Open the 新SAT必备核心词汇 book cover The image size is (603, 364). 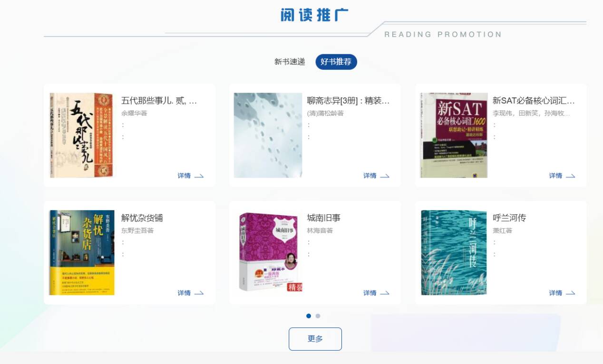point(454,135)
